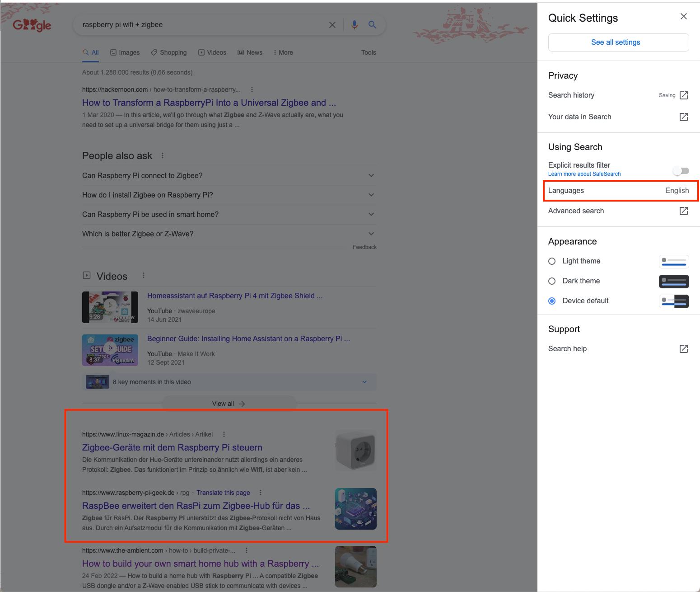700x592 pixels.
Task: Close the Quick Settings panel
Action: coord(684,17)
